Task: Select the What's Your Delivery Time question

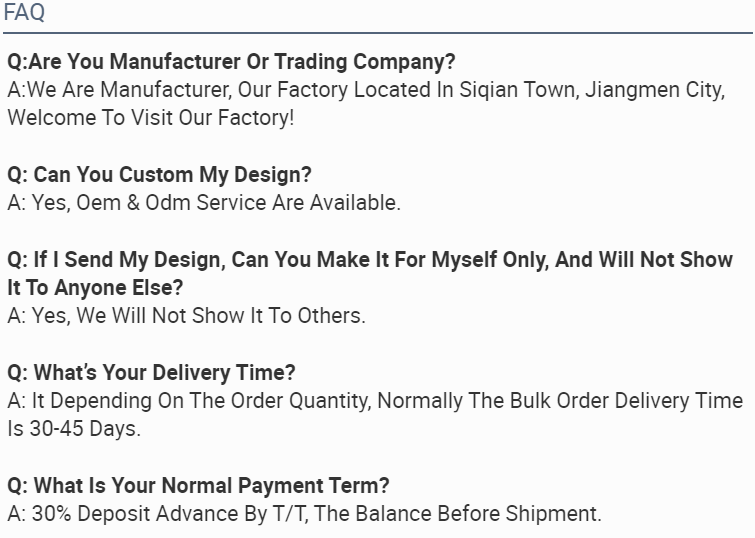Action: (151, 372)
